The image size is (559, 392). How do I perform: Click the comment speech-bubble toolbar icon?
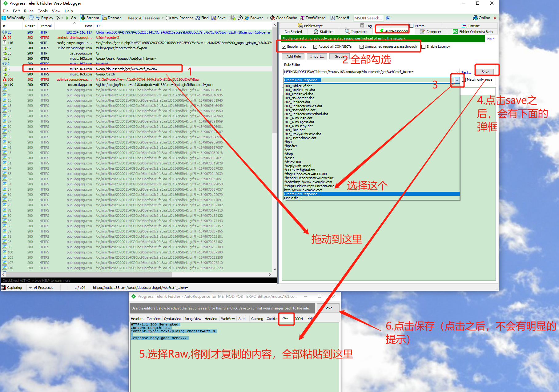31,18
